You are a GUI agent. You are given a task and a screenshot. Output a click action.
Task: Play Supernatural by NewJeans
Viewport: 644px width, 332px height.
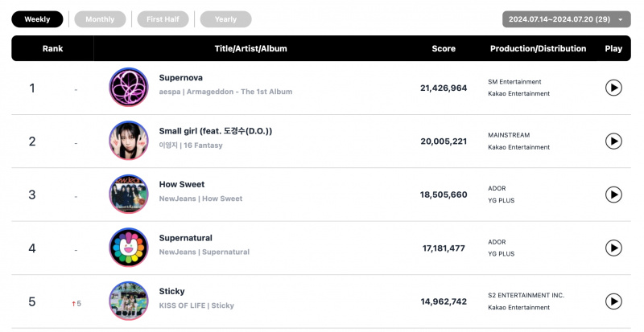613,248
